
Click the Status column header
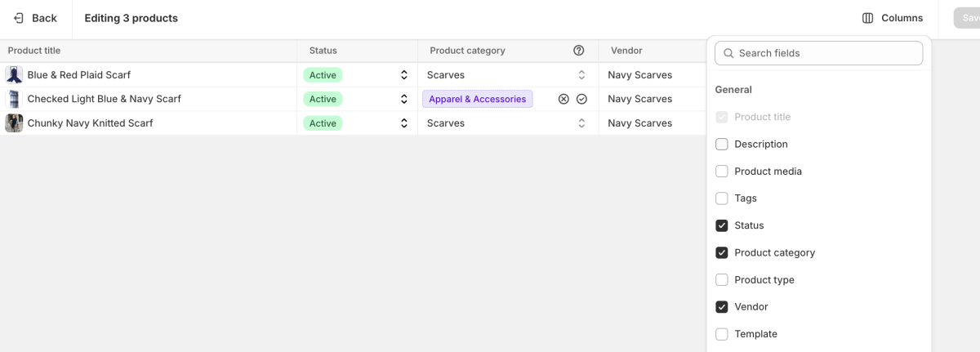[323, 51]
